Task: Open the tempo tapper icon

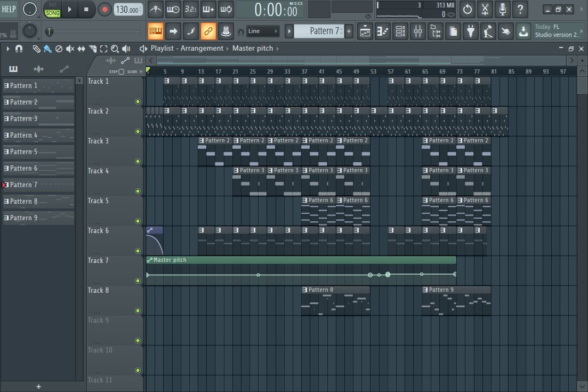Action: [x=488, y=31]
